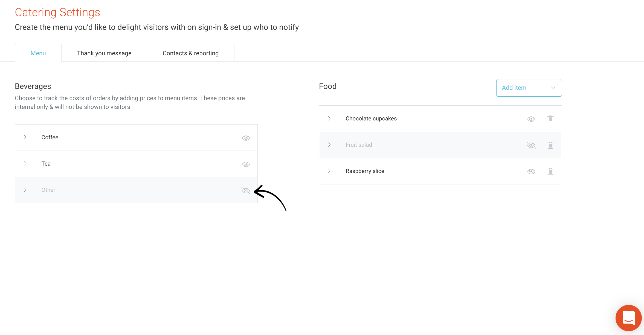
Task: Show the hidden Other beverage item
Action: click(x=246, y=190)
